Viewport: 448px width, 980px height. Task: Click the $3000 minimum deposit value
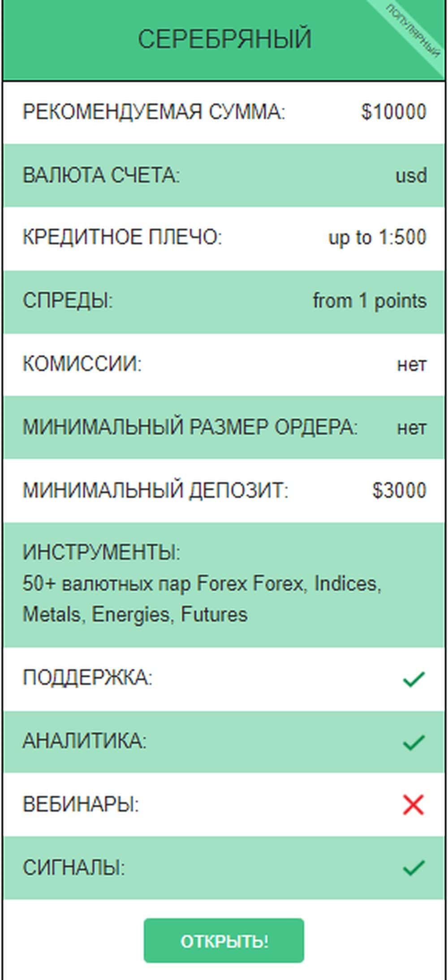(399, 490)
